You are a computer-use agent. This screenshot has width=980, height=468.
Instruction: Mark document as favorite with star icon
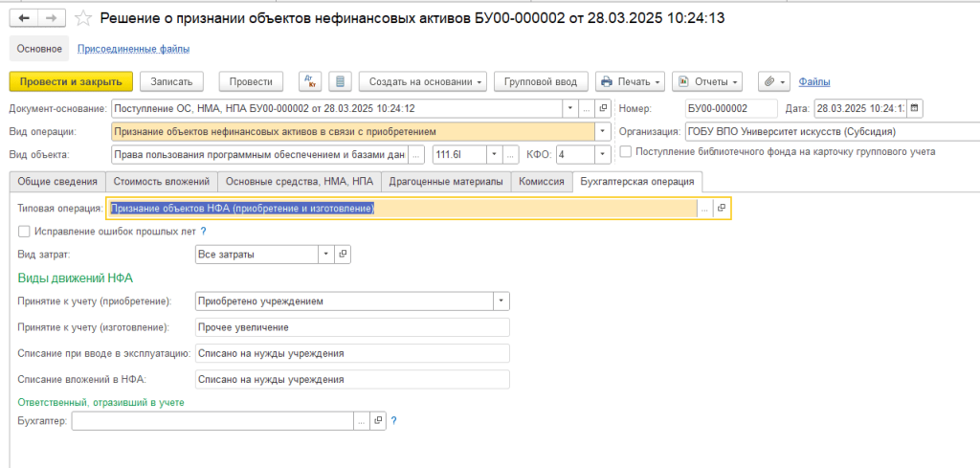point(84,18)
